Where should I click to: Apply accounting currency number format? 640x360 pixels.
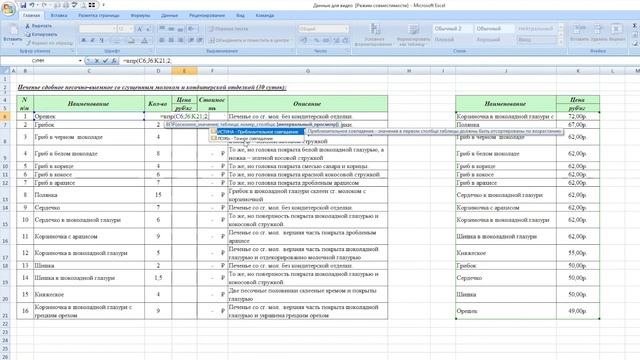click(x=304, y=40)
